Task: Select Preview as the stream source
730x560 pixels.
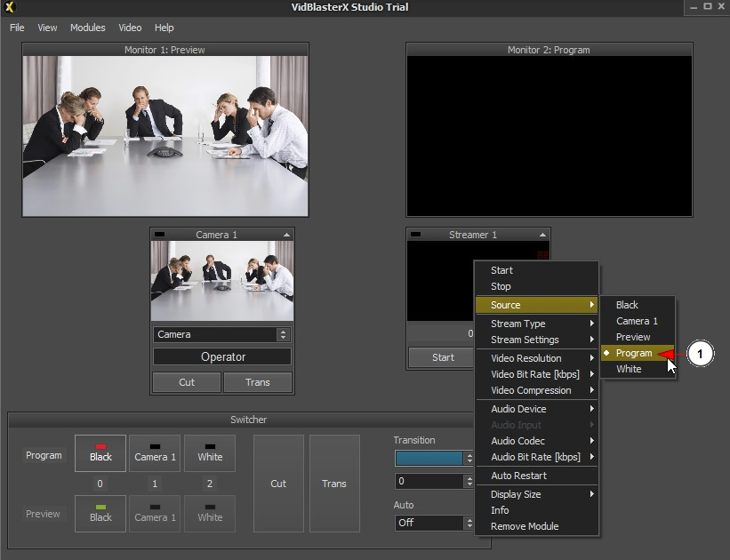Action: click(x=638, y=337)
